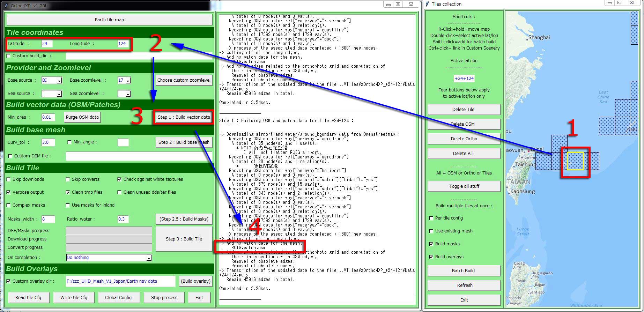
Task: Open the Global Config button
Action: coord(118,298)
